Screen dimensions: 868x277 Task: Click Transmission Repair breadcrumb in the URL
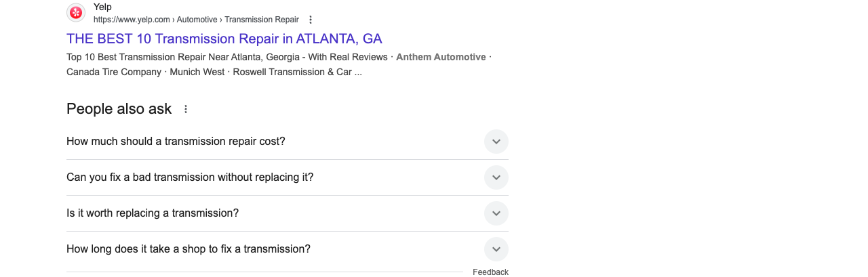coord(262,20)
